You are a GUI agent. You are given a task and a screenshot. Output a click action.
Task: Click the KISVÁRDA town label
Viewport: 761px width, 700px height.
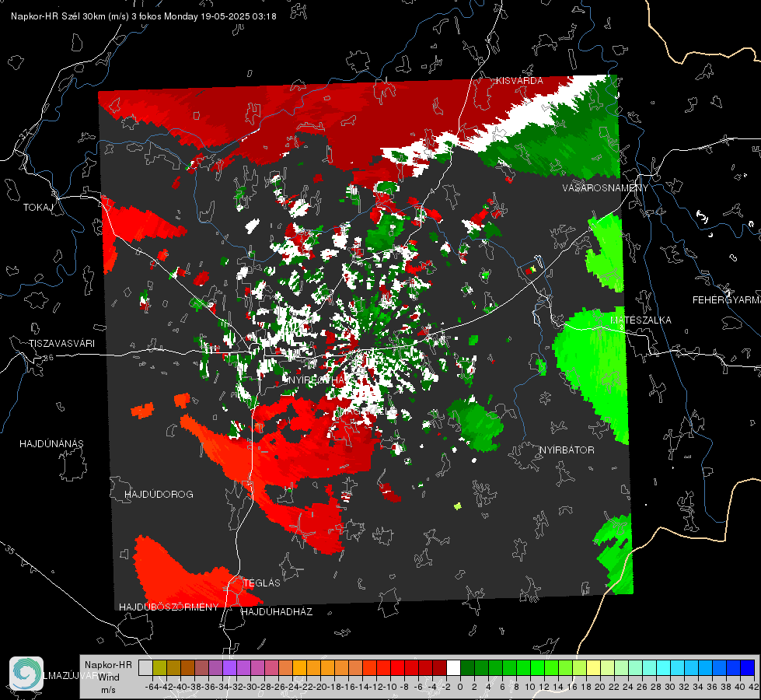519,81
